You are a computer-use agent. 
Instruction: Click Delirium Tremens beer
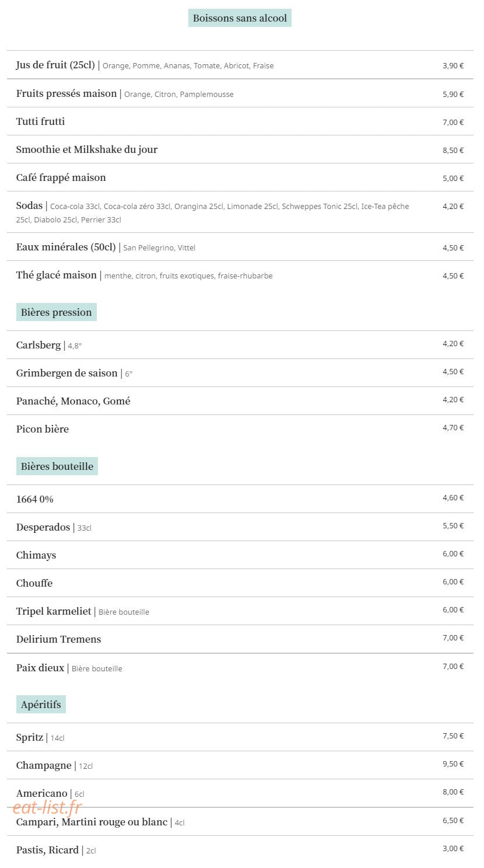coord(240,639)
